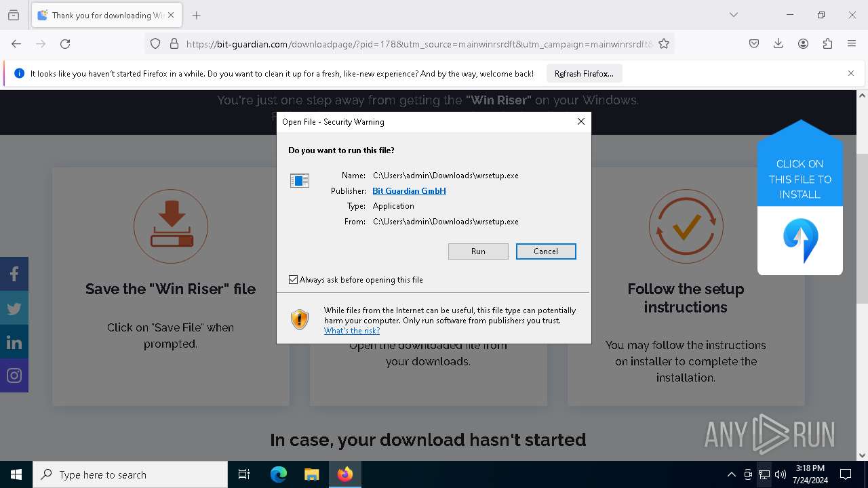This screenshot has height=488, width=868.
Task: Show site security padlock information
Action: coord(174,44)
